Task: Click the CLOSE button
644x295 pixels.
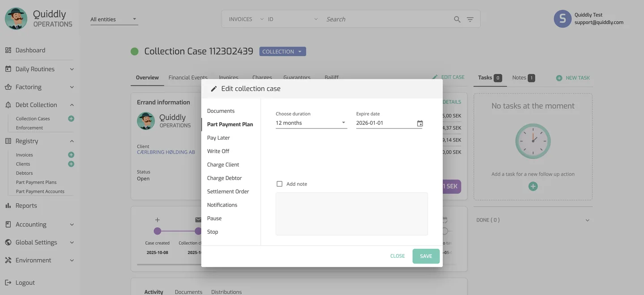Action: (398, 256)
